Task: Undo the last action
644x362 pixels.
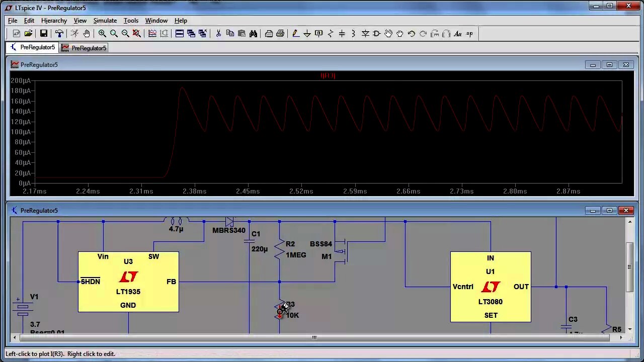Action: pos(412,34)
